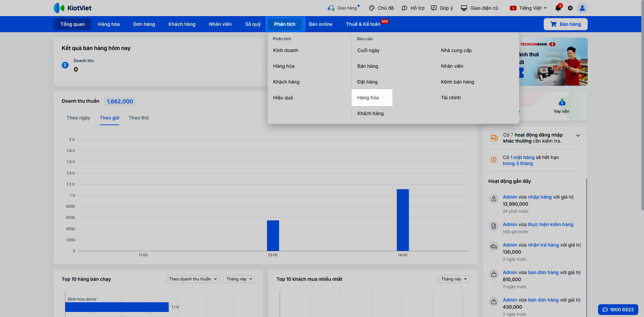The height and width of the screenshot is (317, 644).
Task: Click the Hỗ trợ support icon
Action: pos(405,8)
